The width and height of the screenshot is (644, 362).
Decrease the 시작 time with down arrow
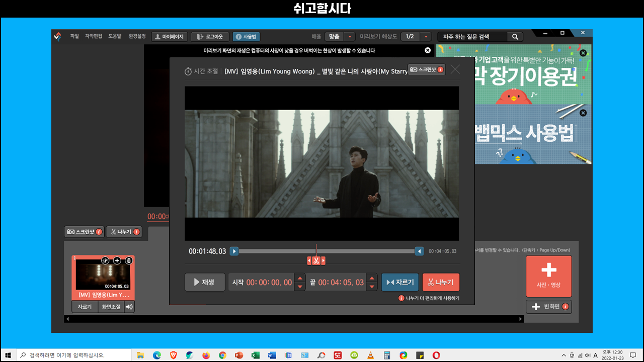tap(300, 287)
